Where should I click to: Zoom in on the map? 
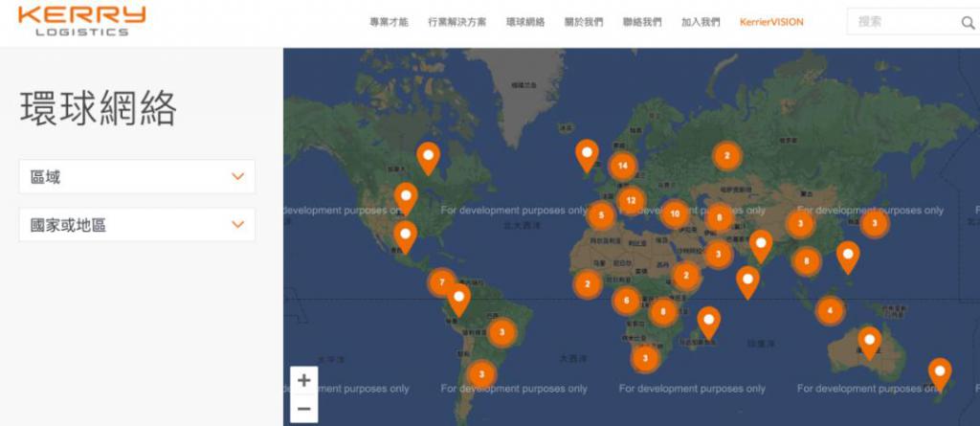point(303,380)
